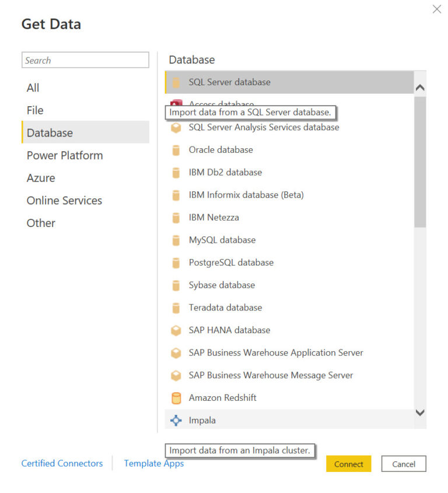448x493 pixels.
Task: Click inside the Search field
Action: (85, 60)
